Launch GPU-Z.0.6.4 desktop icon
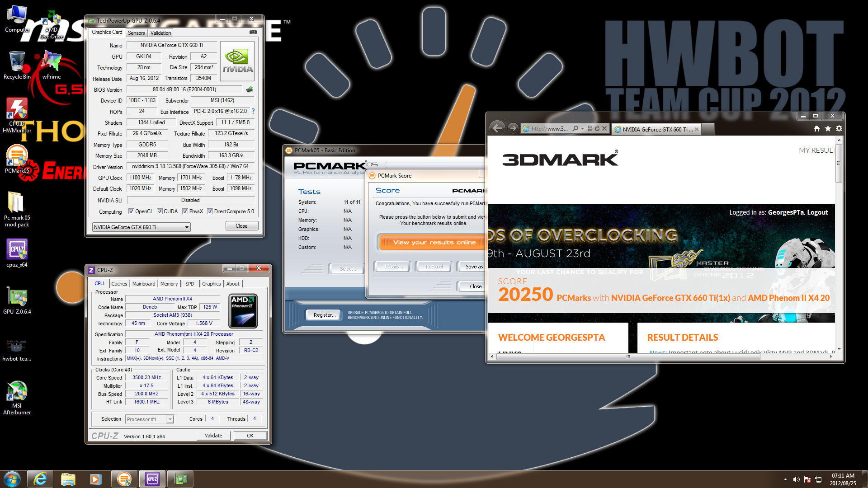Screen dimensions: 868x488 point(17,300)
